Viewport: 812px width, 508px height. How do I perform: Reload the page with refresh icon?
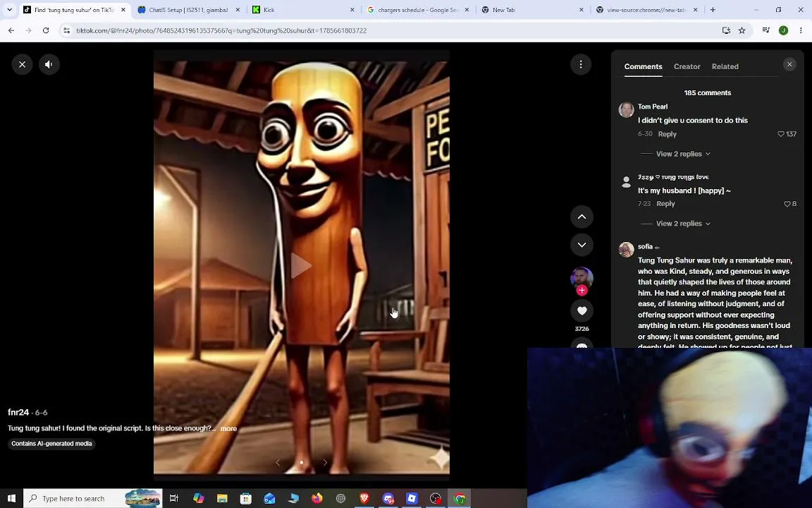point(46,30)
